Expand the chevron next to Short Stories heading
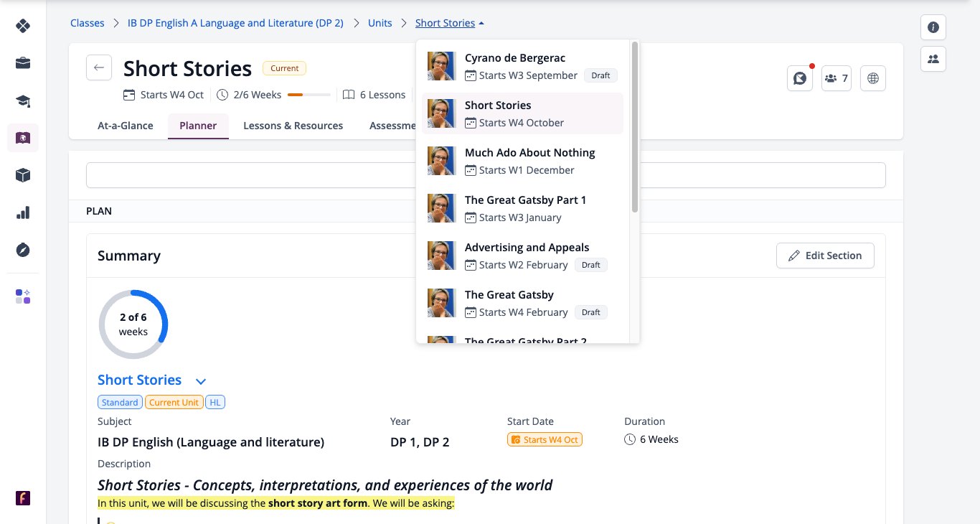The width and height of the screenshot is (980, 524). point(201,381)
